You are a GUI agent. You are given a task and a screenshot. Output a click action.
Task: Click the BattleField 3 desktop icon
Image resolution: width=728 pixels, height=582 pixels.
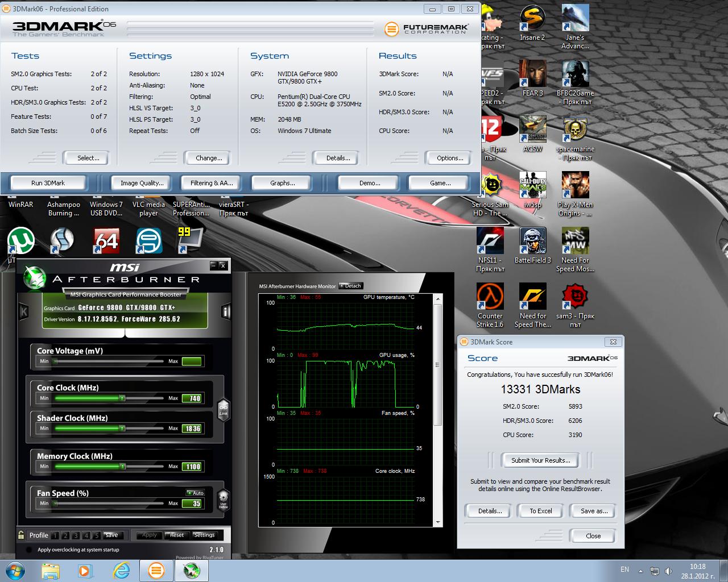532,246
